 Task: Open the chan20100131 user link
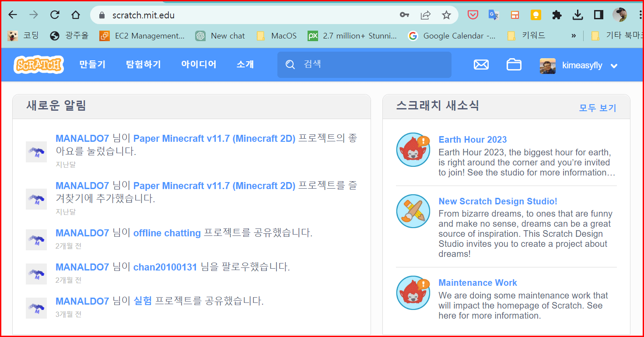click(x=165, y=267)
